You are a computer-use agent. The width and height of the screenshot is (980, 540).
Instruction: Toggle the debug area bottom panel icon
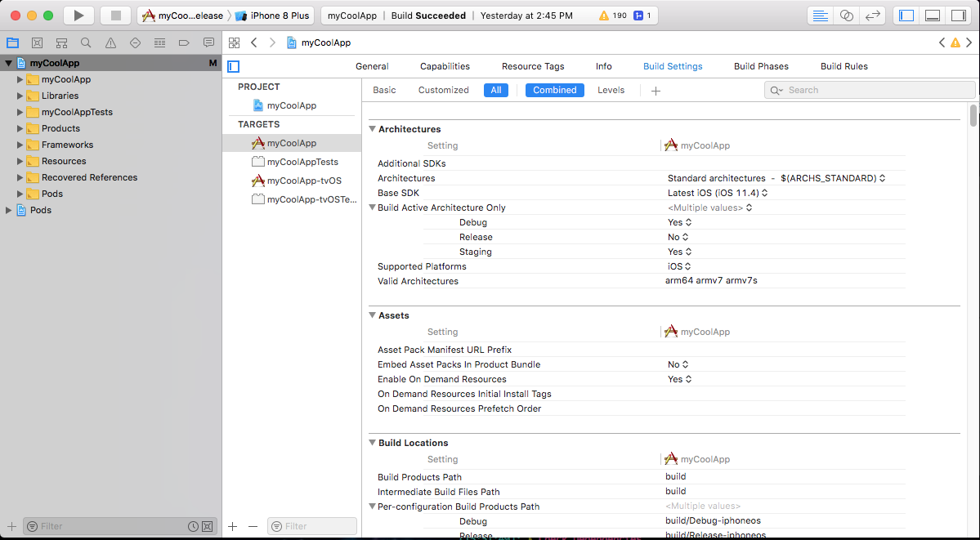pyautogui.click(x=932, y=15)
